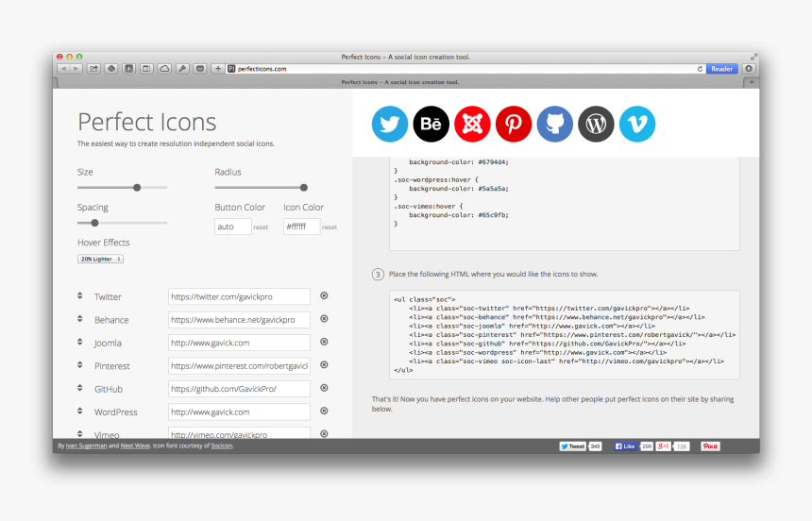The width and height of the screenshot is (812, 521).
Task: Open the Next Wave link
Action: [x=135, y=445]
